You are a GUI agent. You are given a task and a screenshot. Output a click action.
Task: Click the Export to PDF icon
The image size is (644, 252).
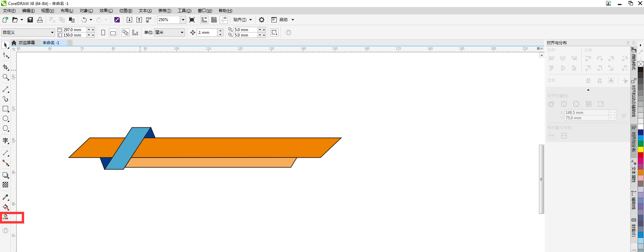coord(149,20)
